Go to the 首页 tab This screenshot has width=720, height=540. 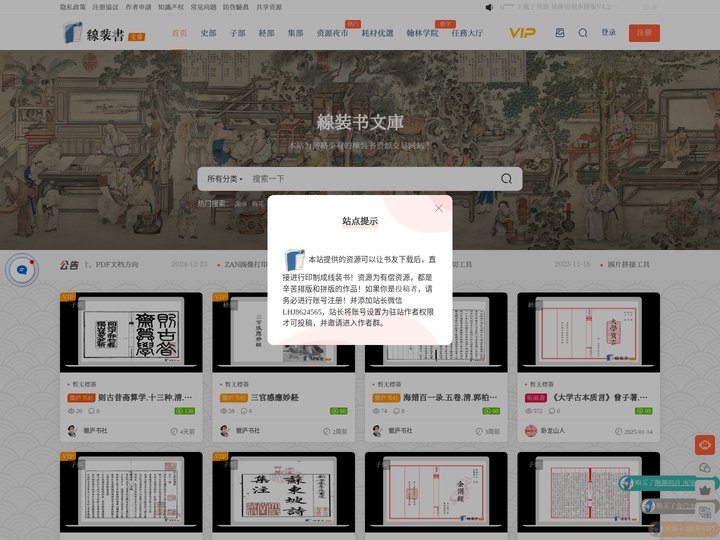(x=180, y=33)
